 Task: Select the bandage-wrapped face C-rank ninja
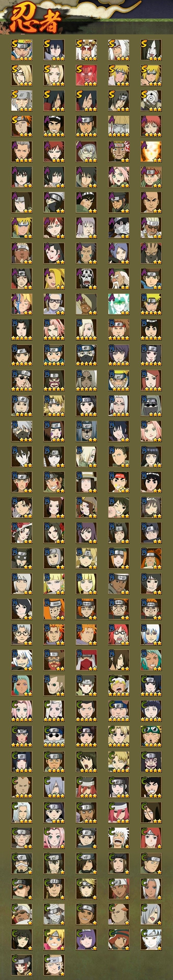[54, 914]
